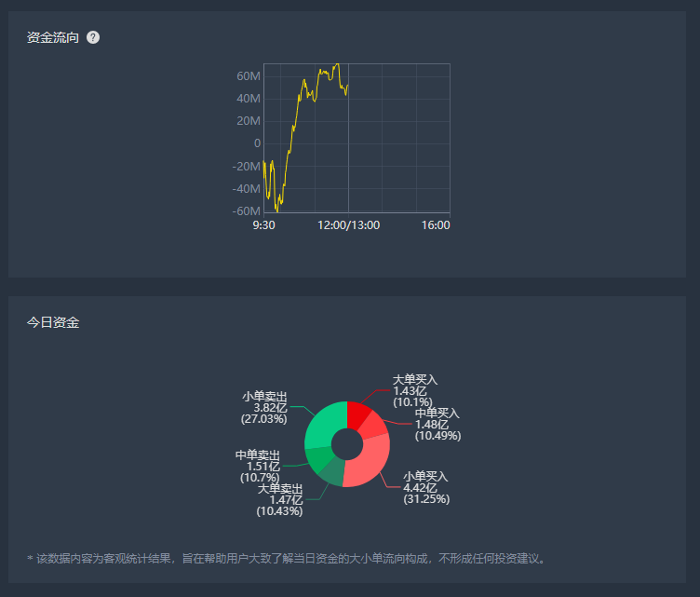Click the 9:30 time axis label

point(263,225)
